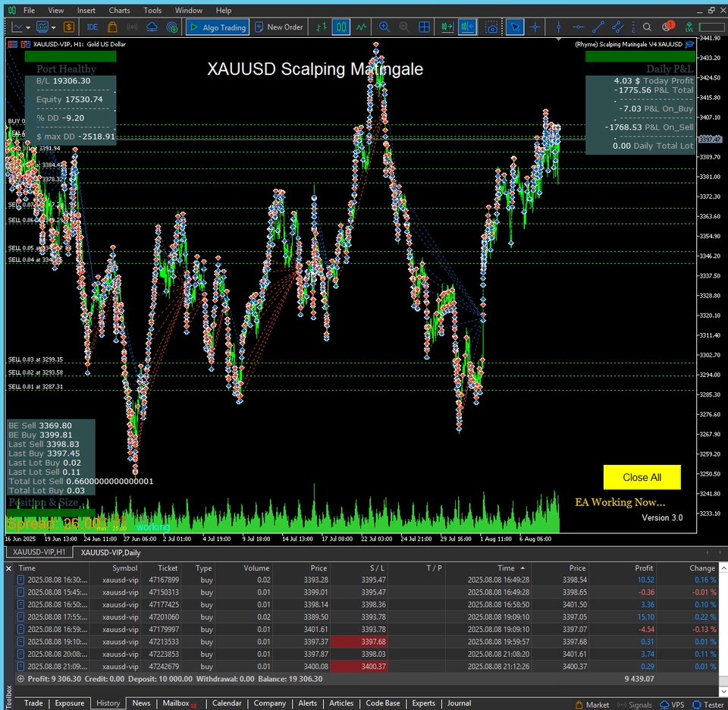This screenshot has height=710, width=728.
Task: Expand the chart type dropdown arrow
Action: (x=28, y=27)
